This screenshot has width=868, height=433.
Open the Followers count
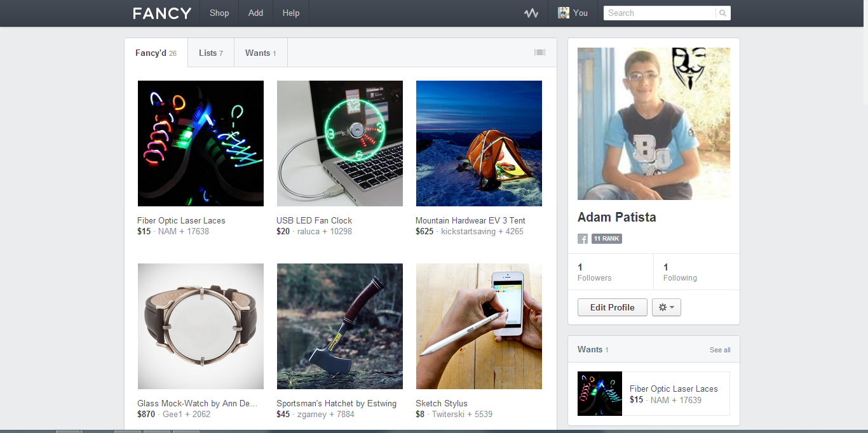(594, 272)
